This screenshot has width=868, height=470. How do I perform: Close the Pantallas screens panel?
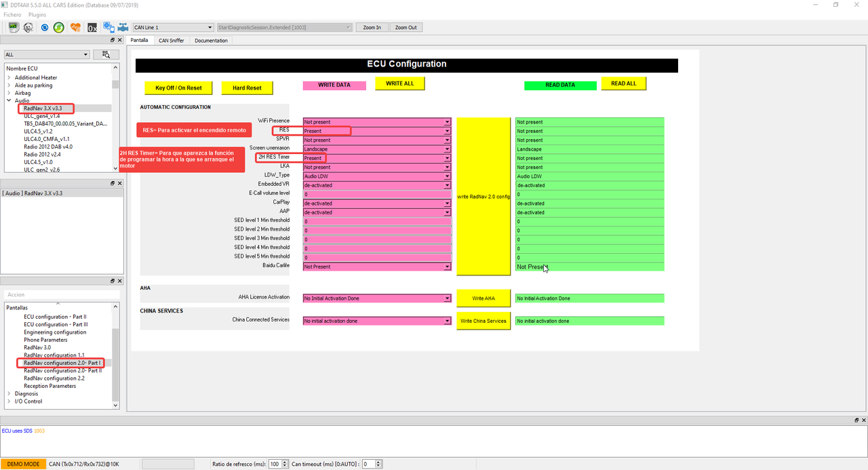coord(120,281)
